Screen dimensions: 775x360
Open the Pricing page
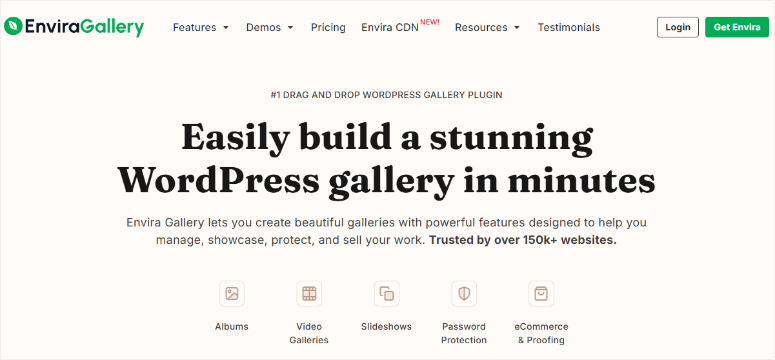328,27
